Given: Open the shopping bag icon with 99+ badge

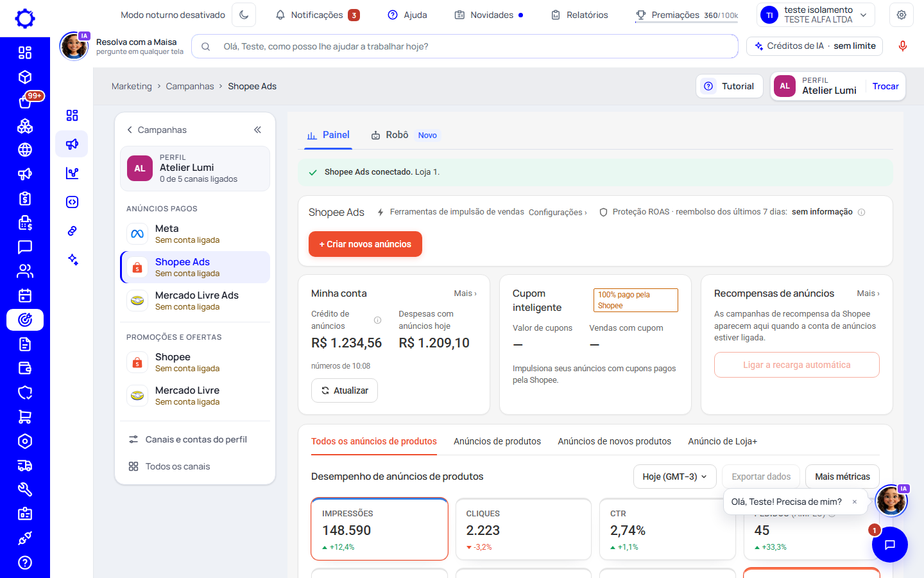Looking at the screenshot, I should click(x=25, y=101).
